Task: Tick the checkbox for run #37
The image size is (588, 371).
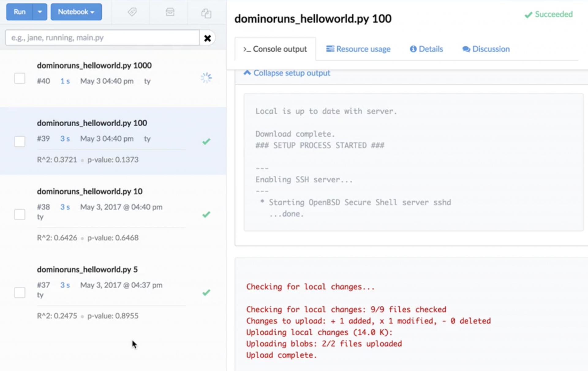Action: (x=20, y=293)
